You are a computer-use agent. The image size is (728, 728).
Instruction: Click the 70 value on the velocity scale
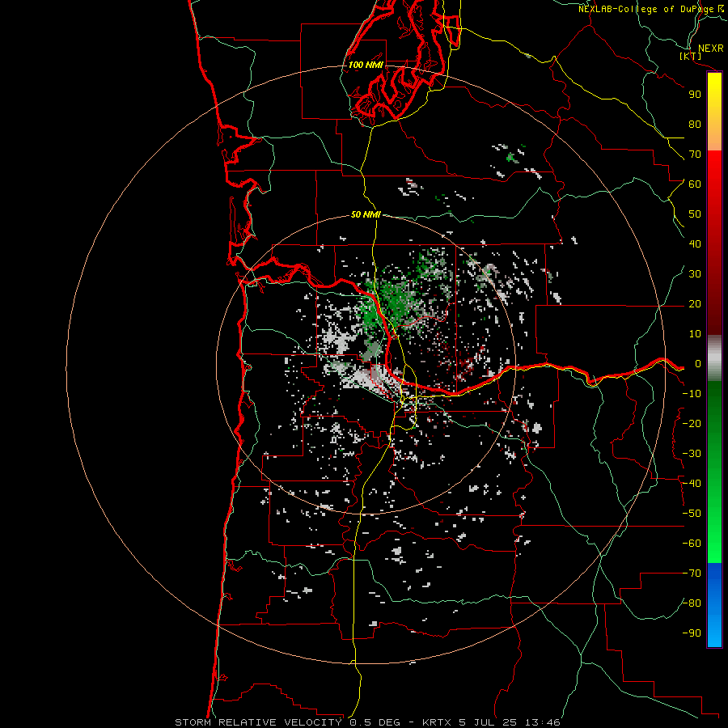pos(695,154)
